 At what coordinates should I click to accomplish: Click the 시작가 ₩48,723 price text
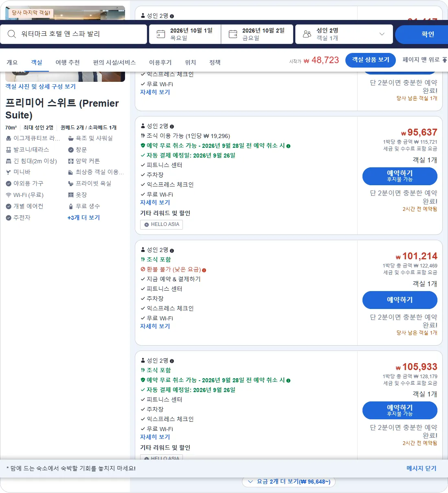pos(314,60)
